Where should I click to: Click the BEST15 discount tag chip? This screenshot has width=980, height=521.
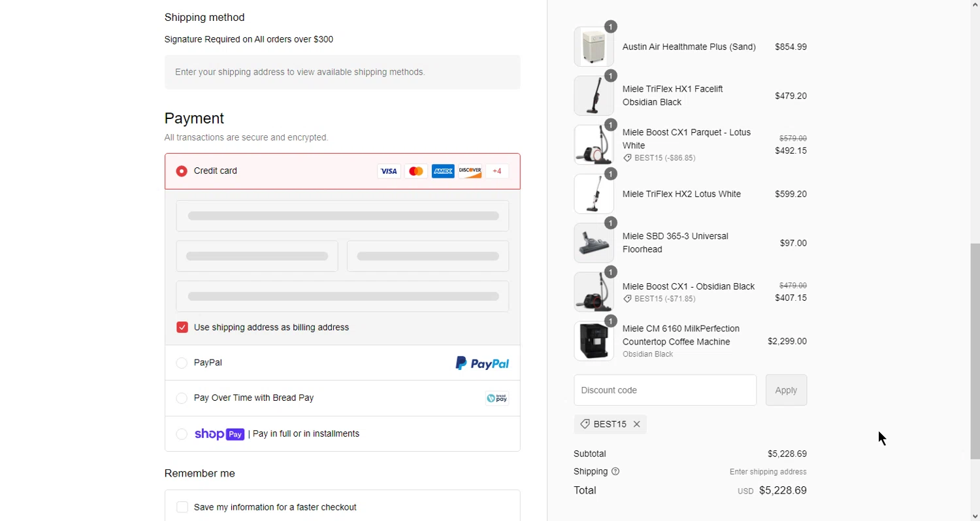click(x=610, y=424)
